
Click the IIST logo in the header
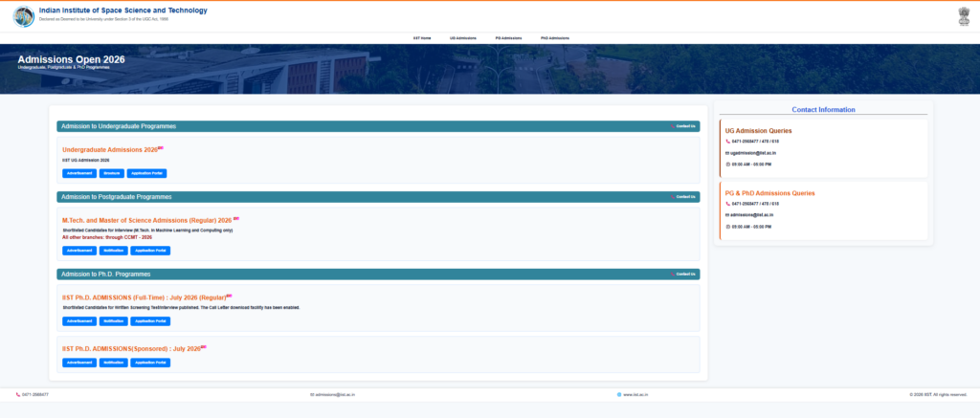(x=24, y=16)
